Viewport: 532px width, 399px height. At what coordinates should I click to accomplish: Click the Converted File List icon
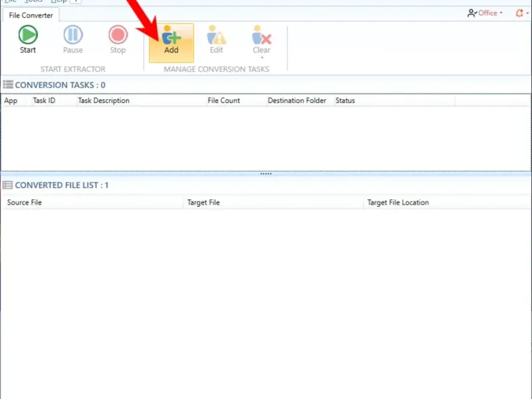coord(7,185)
